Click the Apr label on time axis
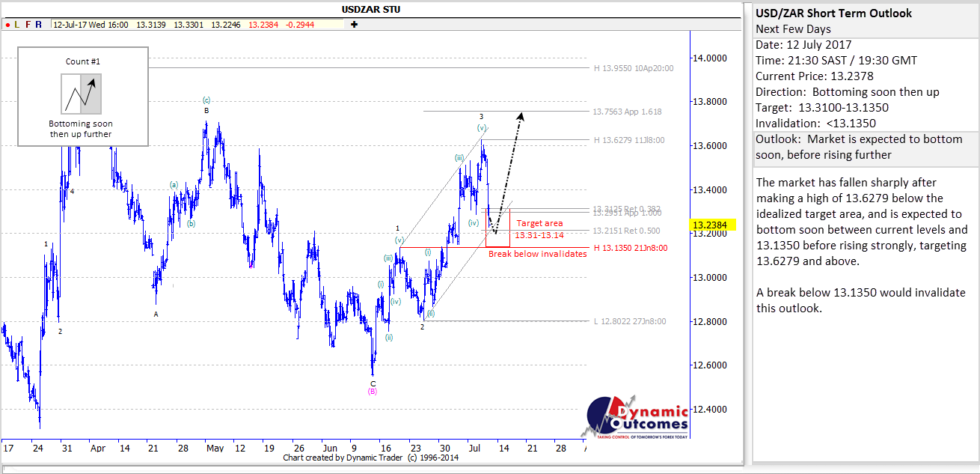 [x=97, y=449]
